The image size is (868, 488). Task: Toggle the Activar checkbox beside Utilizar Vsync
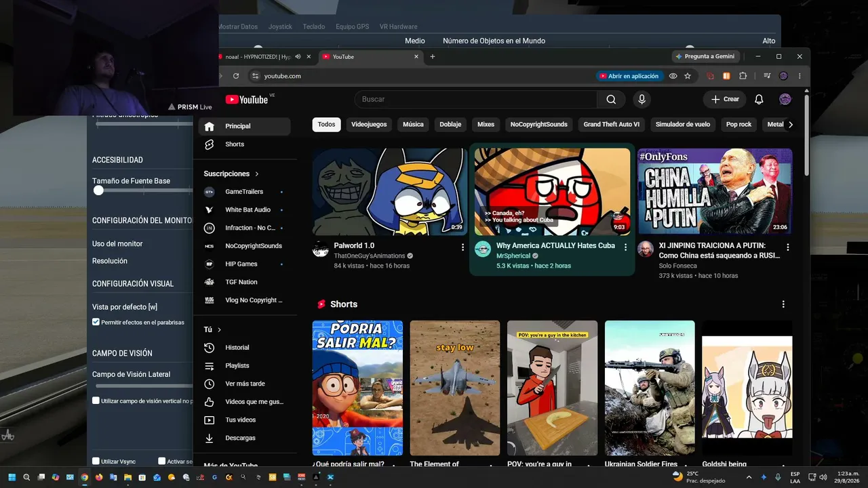[161, 461]
